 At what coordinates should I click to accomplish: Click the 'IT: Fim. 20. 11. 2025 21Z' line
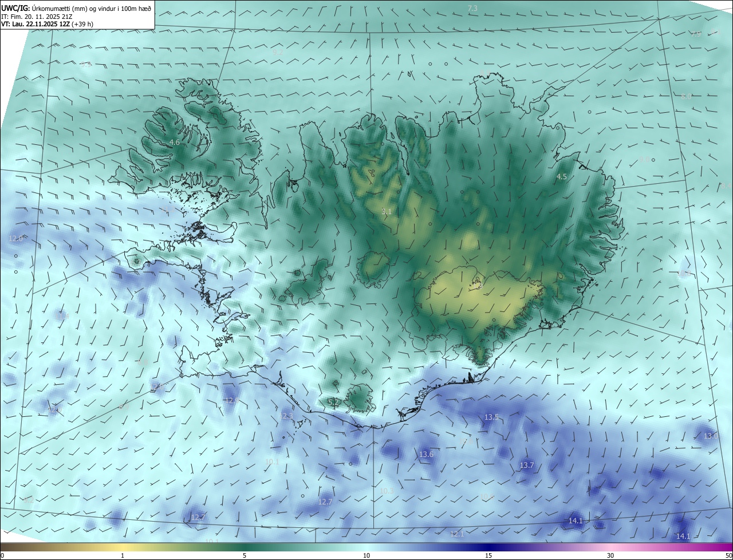tap(37, 17)
